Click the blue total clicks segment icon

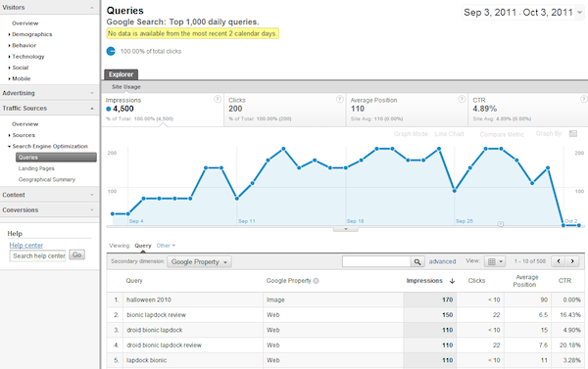click(111, 51)
